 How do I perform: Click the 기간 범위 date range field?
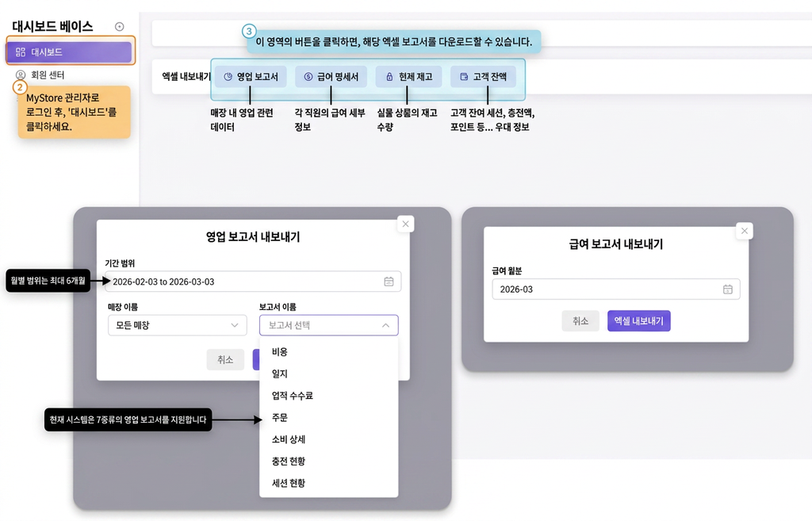click(x=253, y=282)
